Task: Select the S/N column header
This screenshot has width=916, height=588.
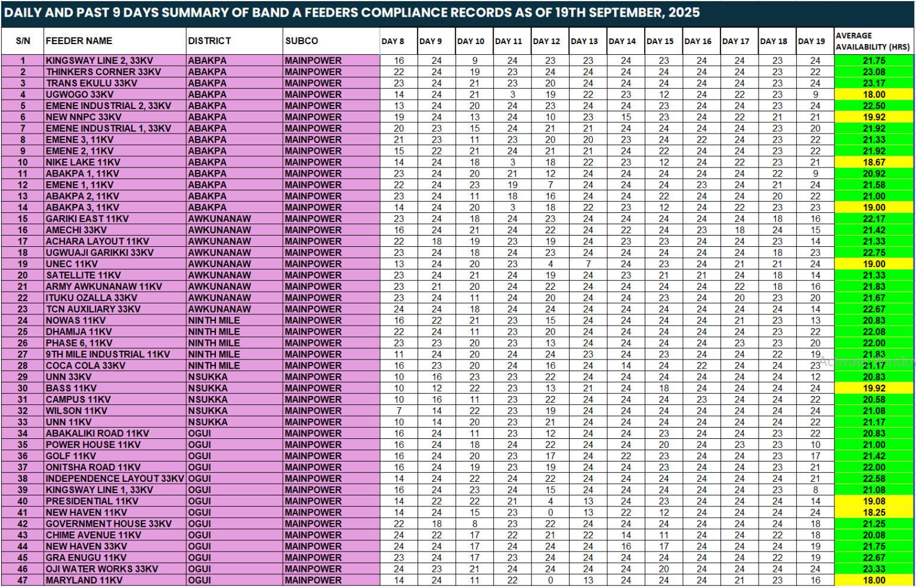Action: click(x=23, y=41)
